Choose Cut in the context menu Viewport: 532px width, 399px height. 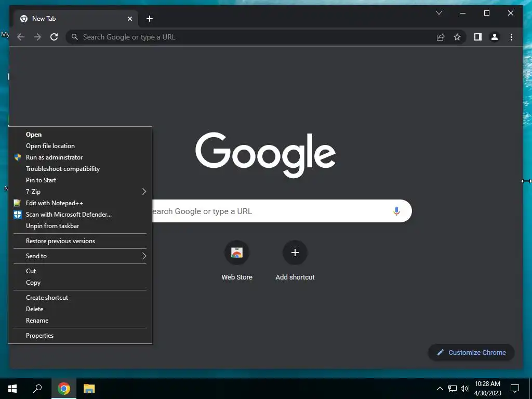point(80,271)
